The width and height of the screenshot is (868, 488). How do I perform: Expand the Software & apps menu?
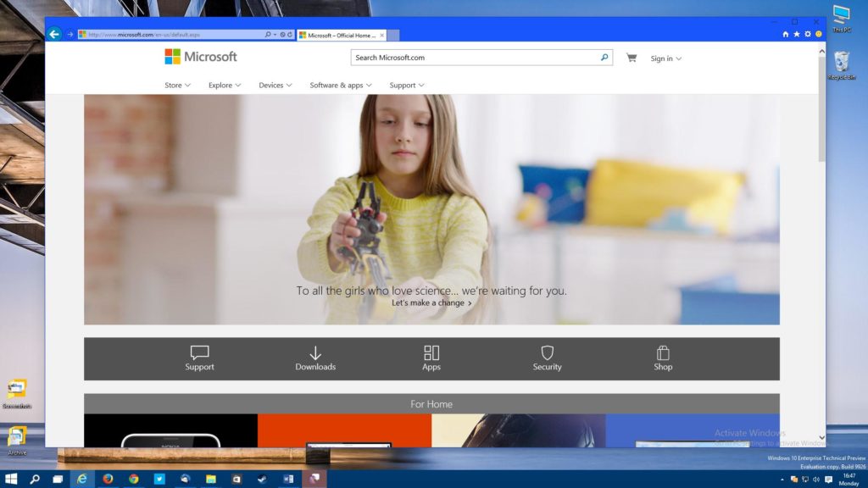pos(341,86)
